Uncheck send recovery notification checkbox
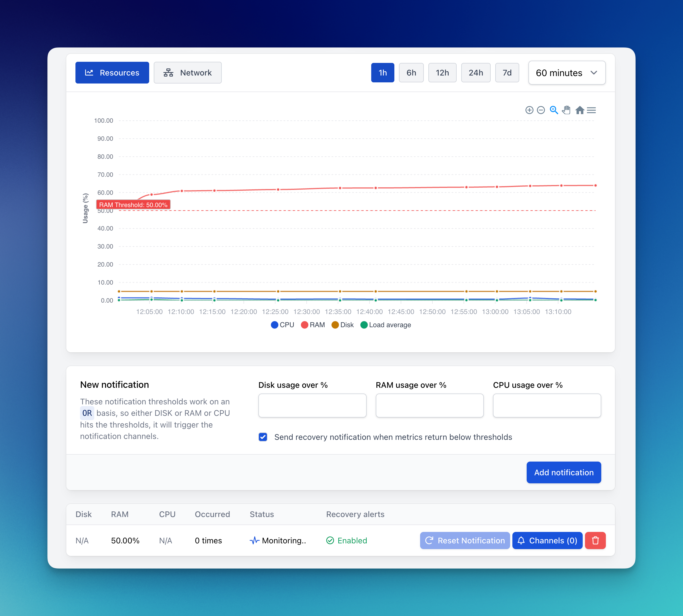Viewport: 683px width, 616px height. point(263,437)
